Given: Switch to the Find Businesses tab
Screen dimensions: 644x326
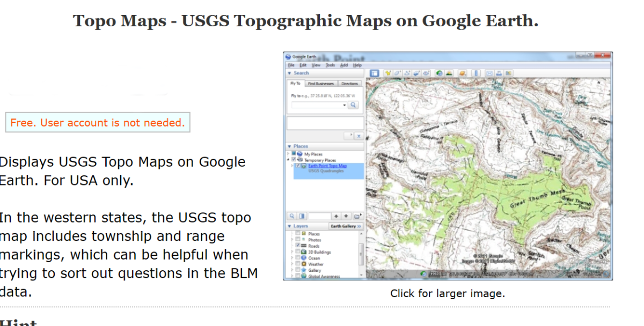Looking at the screenshot, I should (x=321, y=84).
